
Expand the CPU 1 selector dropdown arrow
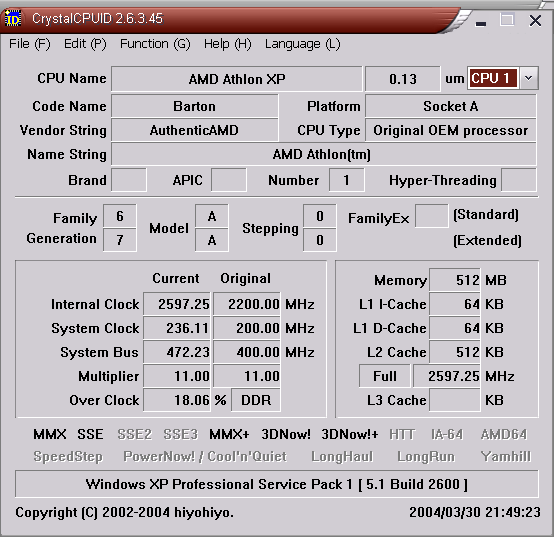pyautogui.click(x=529, y=78)
